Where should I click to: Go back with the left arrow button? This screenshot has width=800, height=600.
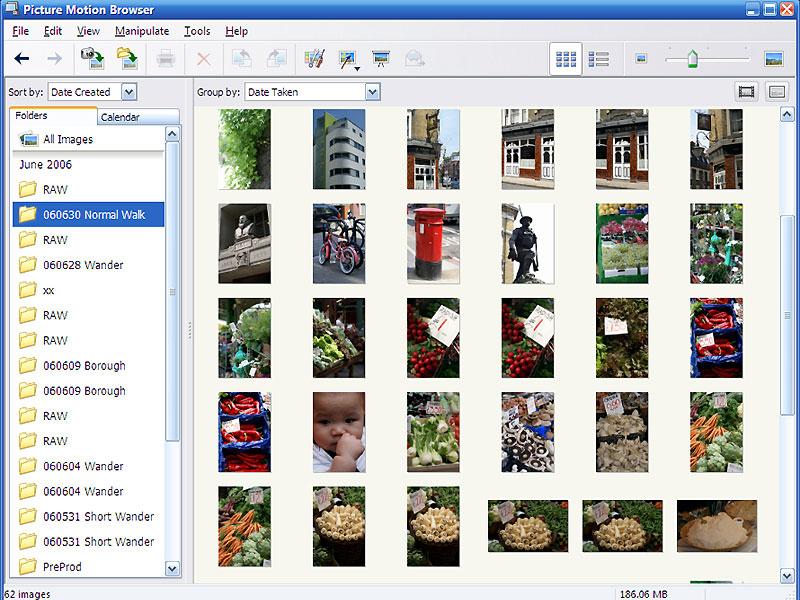point(21,59)
